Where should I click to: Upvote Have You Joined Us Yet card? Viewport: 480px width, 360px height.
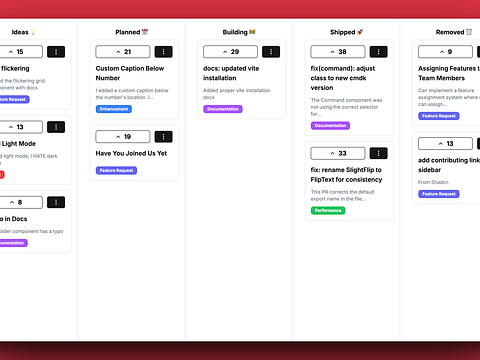click(123, 137)
